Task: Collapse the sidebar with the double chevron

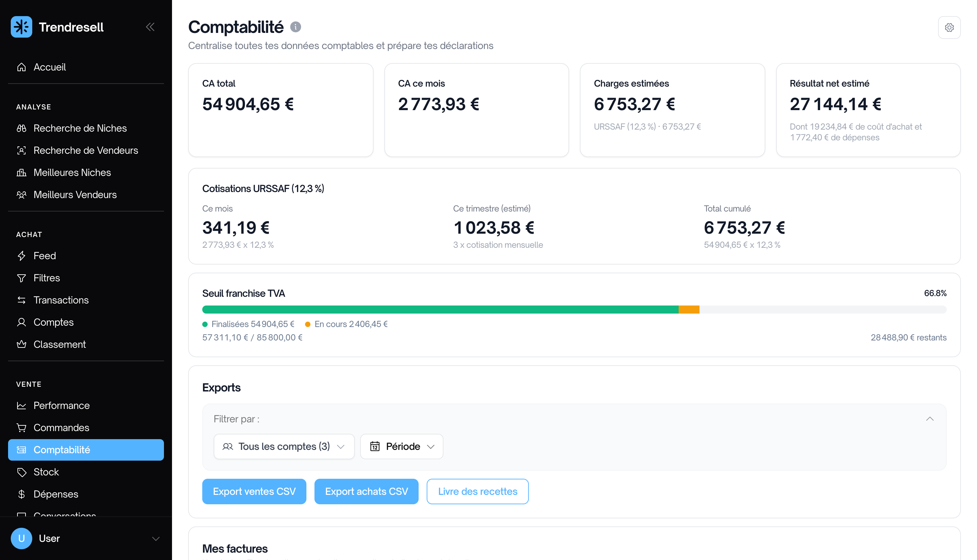Action: click(x=150, y=27)
